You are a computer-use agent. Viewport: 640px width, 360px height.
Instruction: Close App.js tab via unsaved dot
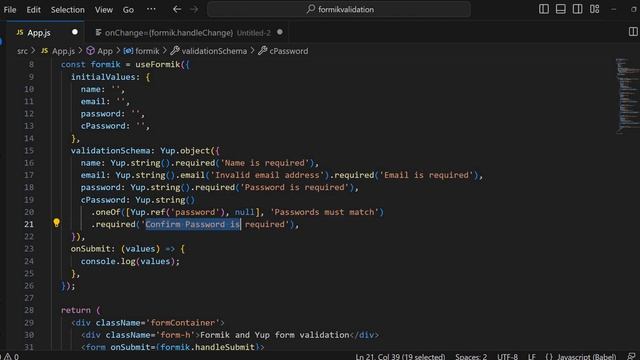[x=75, y=32]
